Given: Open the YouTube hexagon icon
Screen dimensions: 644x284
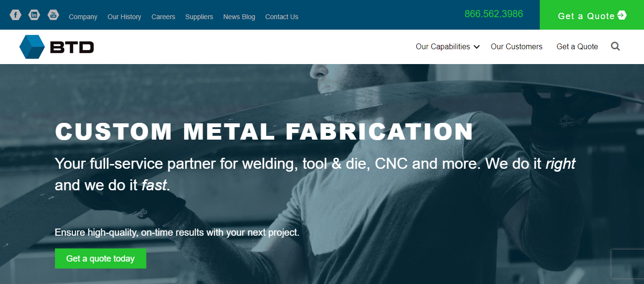Looking at the screenshot, I should click(53, 15).
